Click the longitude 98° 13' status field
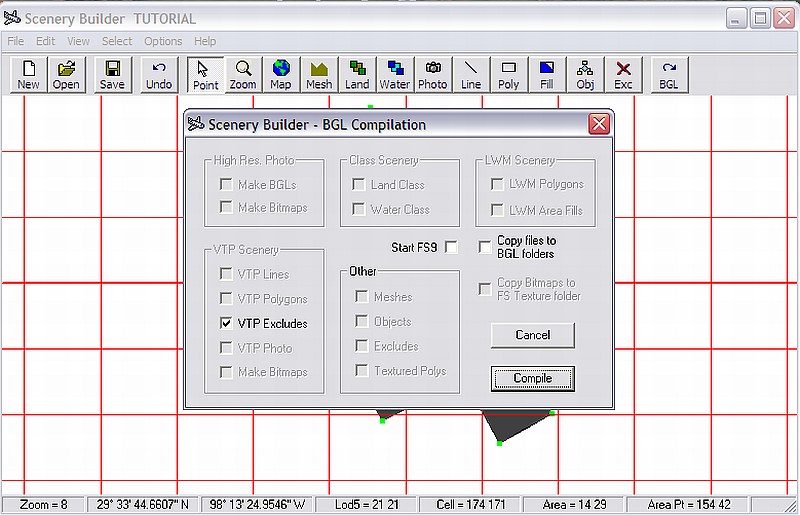 (257, 505)
